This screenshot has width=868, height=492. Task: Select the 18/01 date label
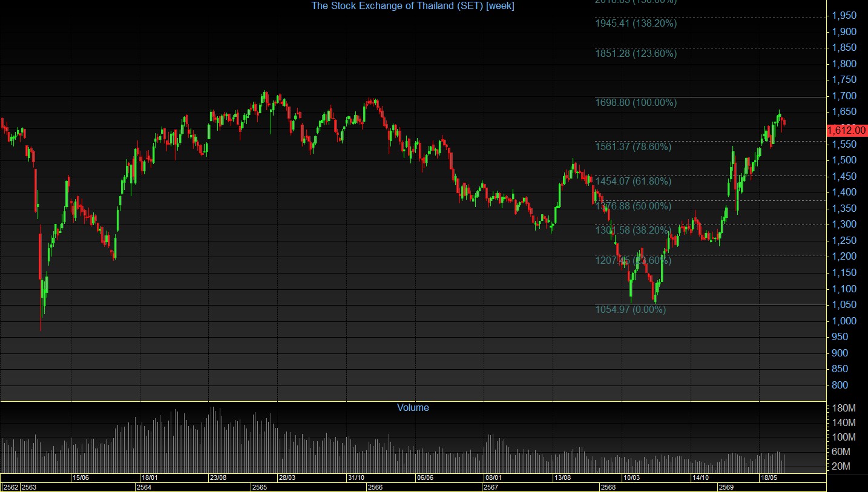(x=150, y=478)
